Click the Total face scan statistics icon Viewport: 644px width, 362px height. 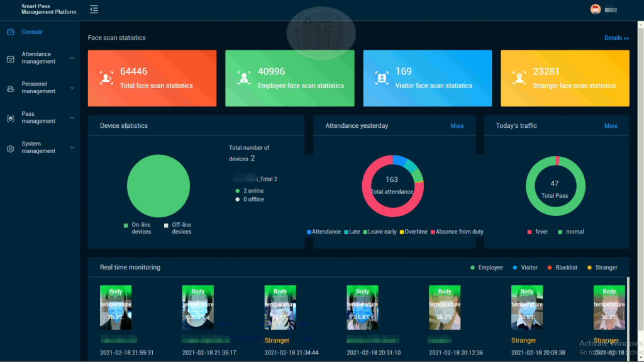[106, 78]
